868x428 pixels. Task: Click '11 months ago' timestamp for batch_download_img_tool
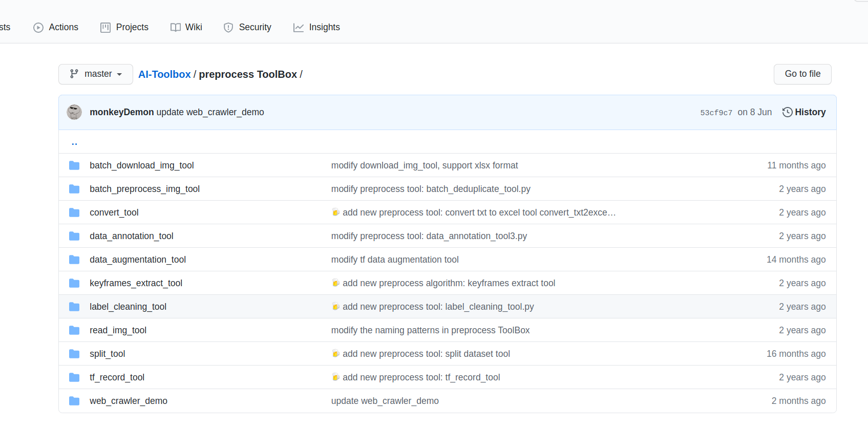click(796, 165)
